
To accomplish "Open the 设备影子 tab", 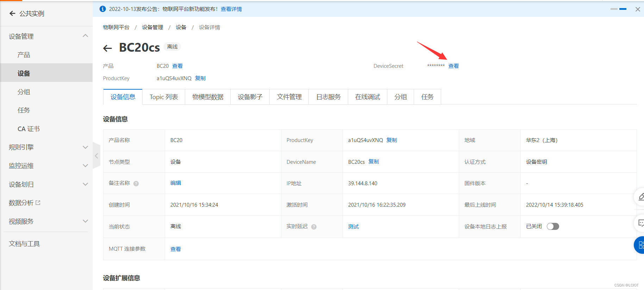I will [250, 97].
